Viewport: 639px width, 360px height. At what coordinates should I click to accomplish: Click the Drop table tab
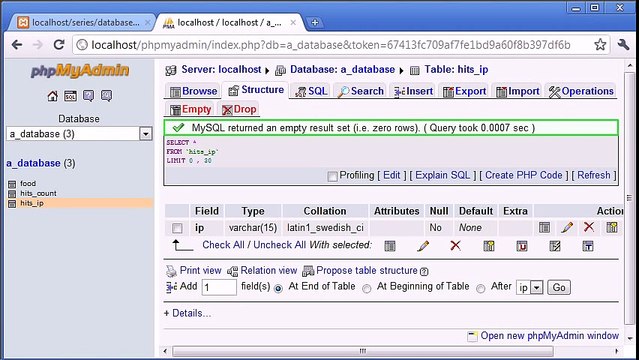(239, 109)
